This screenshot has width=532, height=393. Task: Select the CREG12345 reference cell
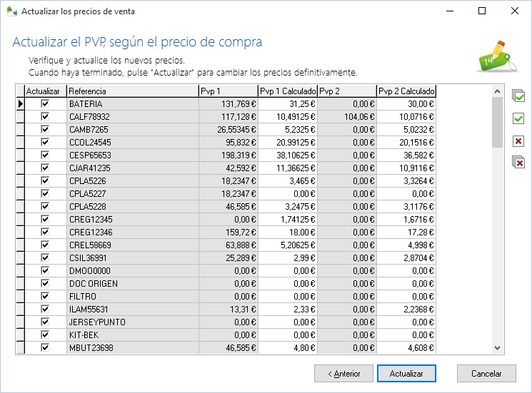(x=133, y=220)
